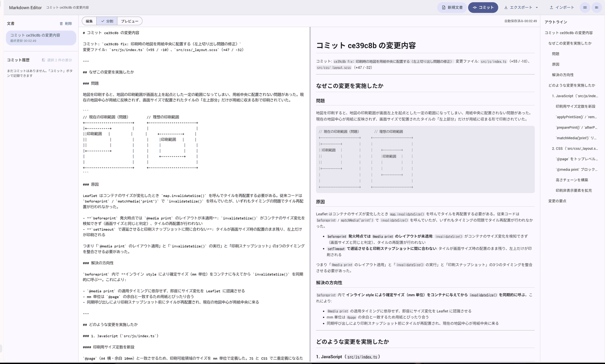Toggle the outline list icon button
605x364 pixels.
pos(597,8)
